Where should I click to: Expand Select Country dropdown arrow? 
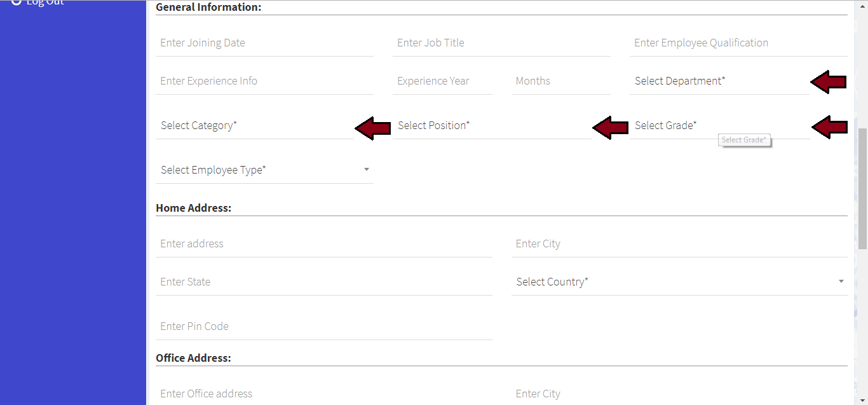[841, 282]
